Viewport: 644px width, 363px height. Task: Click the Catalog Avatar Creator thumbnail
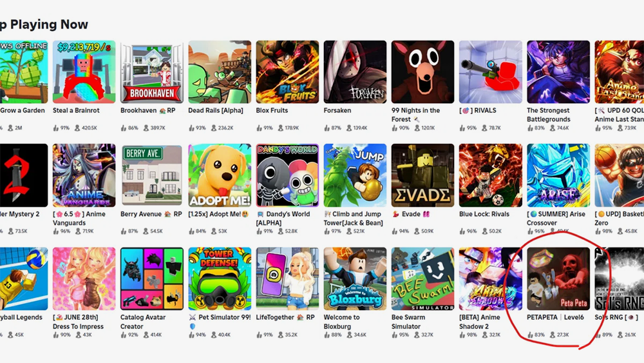tap(151, 279)
